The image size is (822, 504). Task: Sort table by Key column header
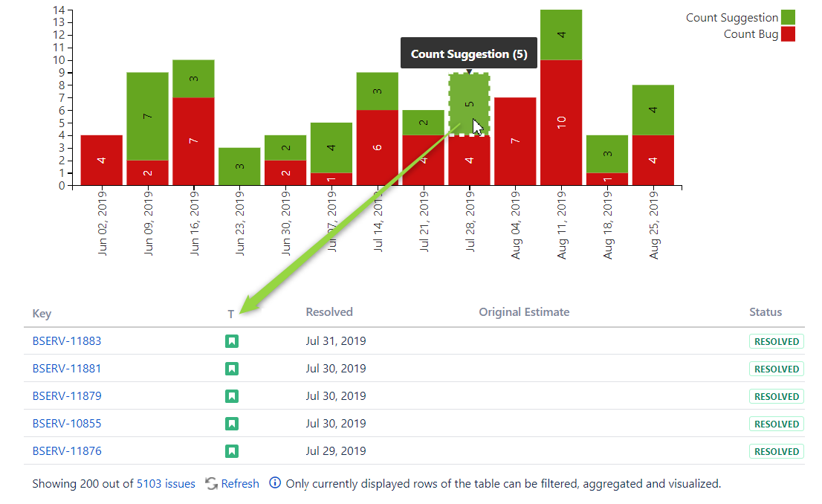(42, 313)
